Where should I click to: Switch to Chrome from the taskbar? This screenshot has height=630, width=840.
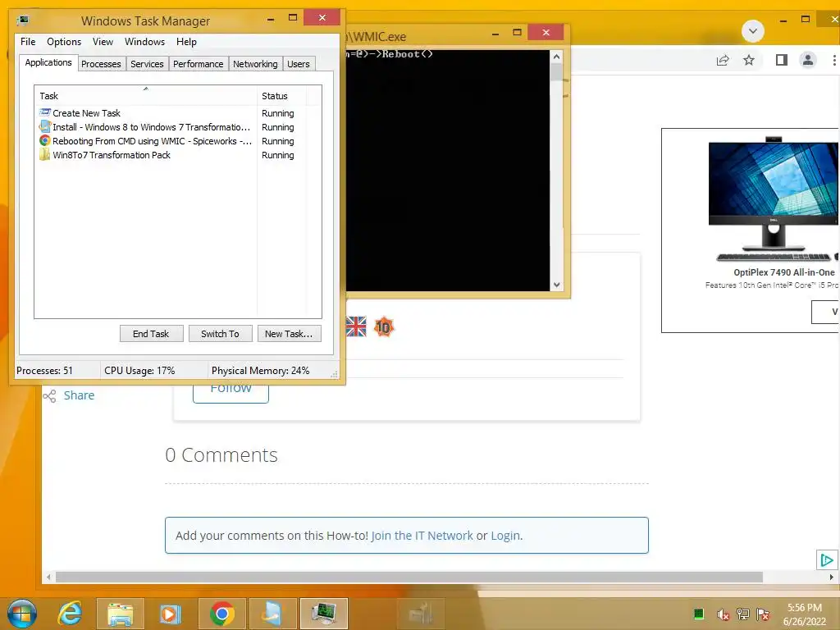(221, 614)
